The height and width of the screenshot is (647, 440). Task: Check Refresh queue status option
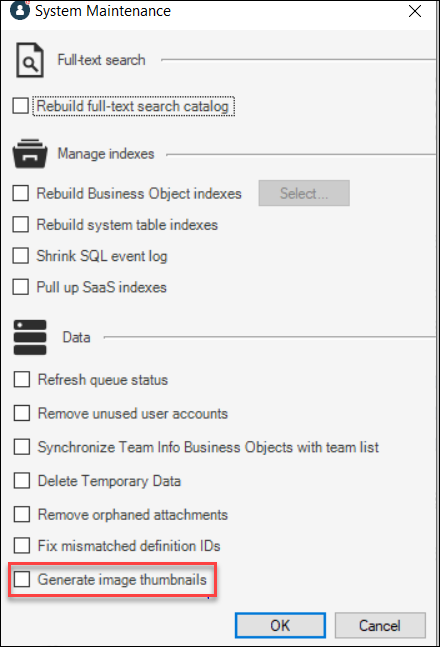[x=22, y=379]
